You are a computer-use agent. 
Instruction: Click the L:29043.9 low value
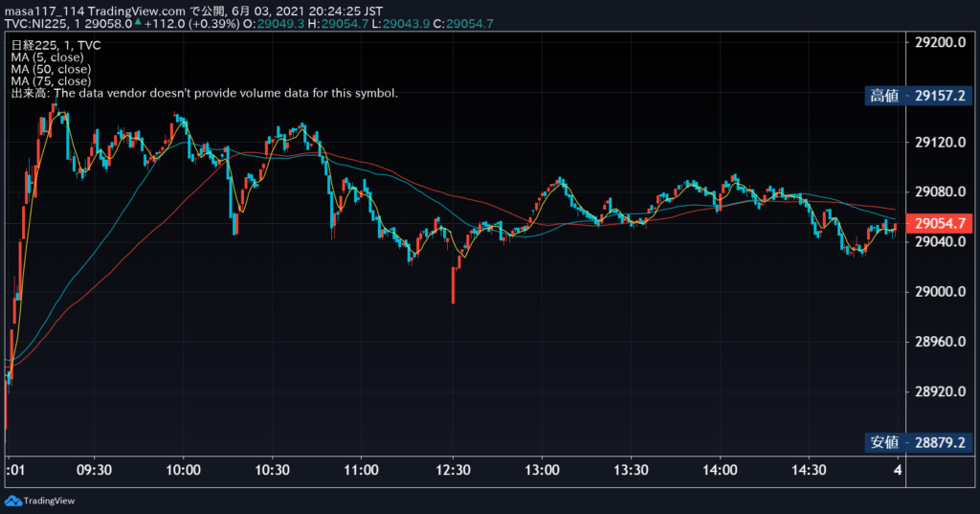(401, 24)
